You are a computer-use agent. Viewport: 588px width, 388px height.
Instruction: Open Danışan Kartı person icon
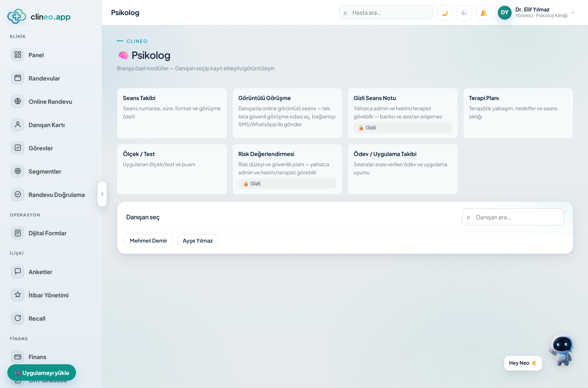[x=18, y=125]
